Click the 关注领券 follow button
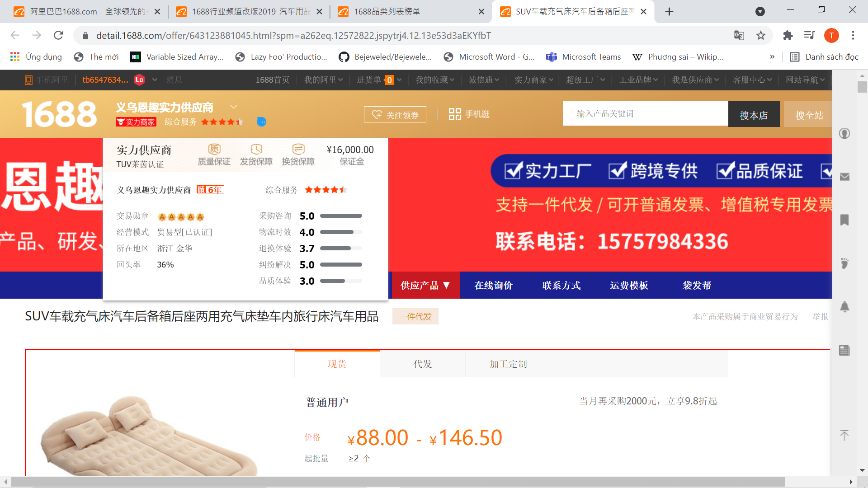 395,115
